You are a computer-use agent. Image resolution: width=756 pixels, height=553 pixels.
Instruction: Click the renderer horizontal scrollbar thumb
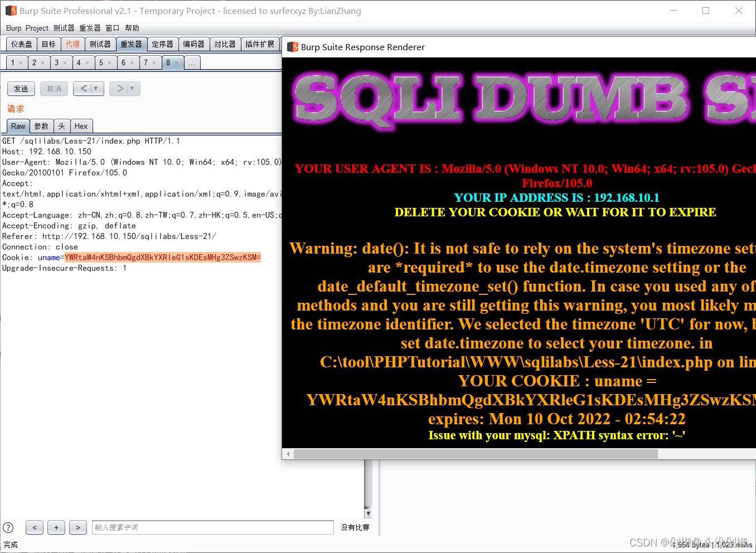pyautogui.click(x=476, y=454)
